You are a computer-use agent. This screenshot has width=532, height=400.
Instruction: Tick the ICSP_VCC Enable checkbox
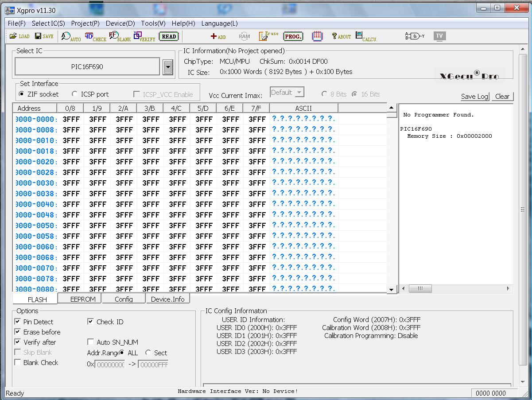tap(137, 94)
